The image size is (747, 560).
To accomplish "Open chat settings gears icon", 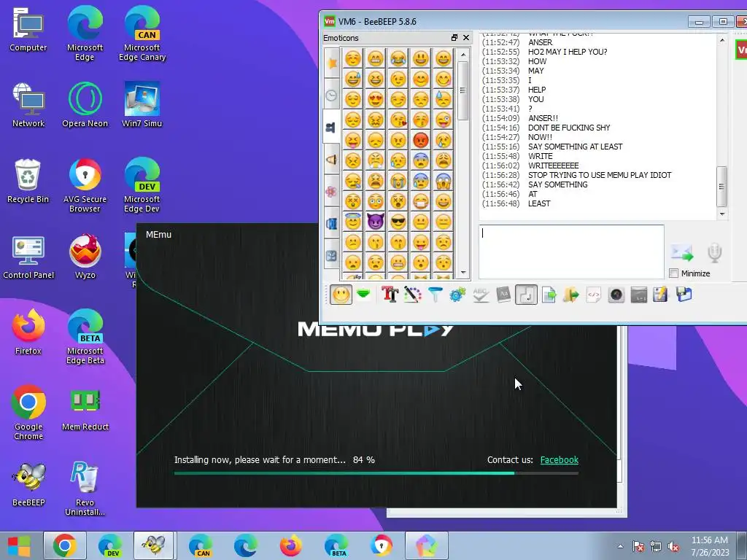I will point(457,295).
